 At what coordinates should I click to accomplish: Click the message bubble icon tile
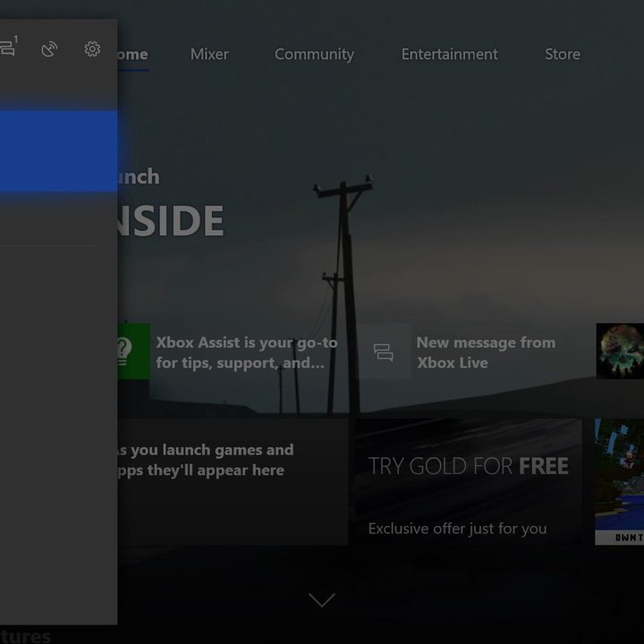click(x=383, y=352)
